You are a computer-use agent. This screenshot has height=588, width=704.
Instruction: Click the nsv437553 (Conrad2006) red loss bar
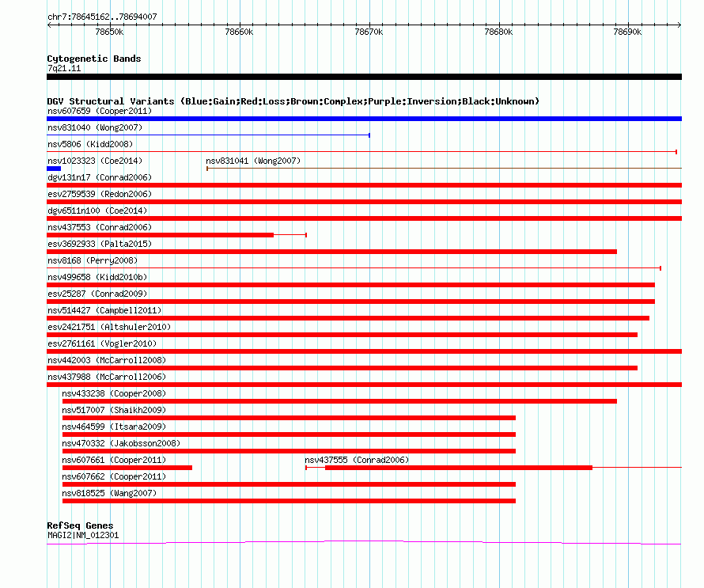click(x=177, y=235)
